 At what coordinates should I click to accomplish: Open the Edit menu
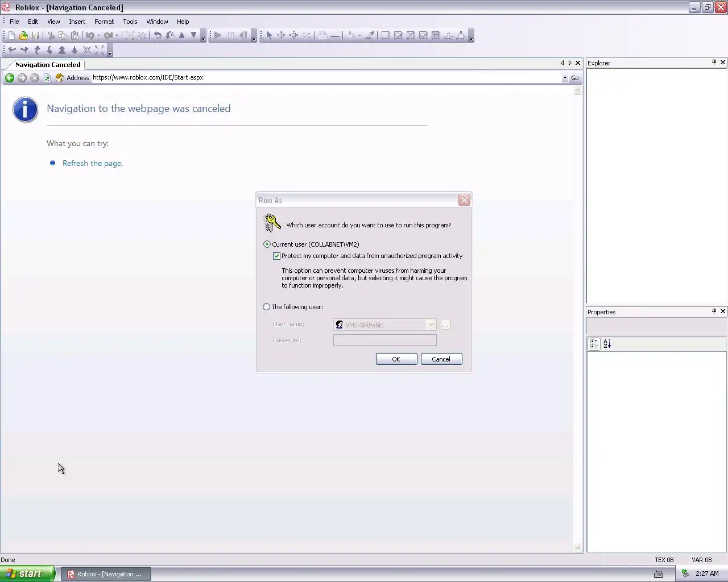(x=33, y=22)
